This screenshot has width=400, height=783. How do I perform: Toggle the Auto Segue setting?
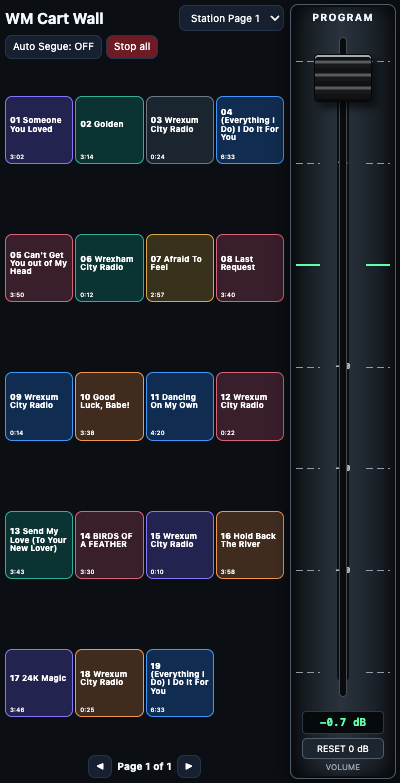(53, 47)
